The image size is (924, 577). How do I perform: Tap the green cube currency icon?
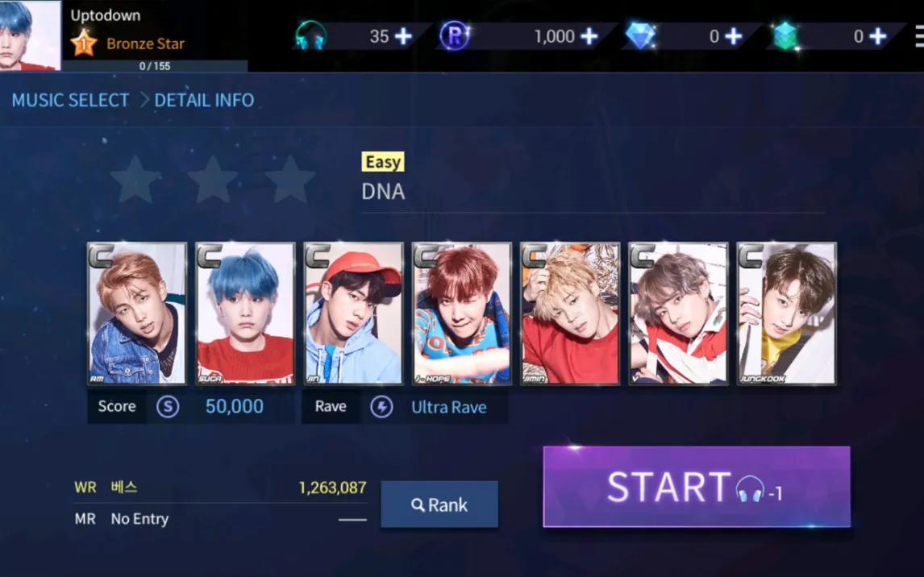785,36
